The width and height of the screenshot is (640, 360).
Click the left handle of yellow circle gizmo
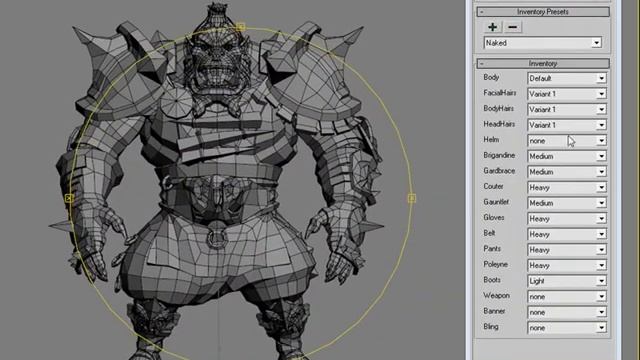[x=69, y=198]
